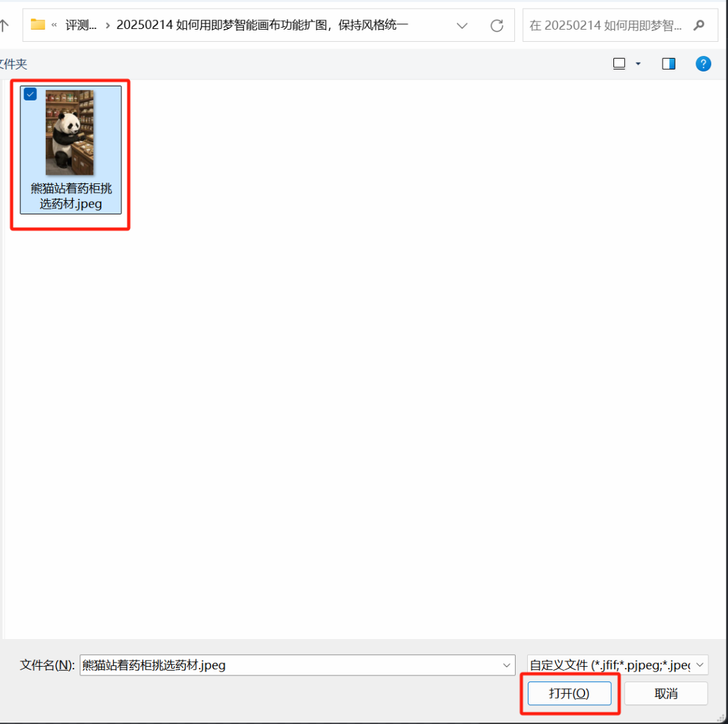Toggle the preview pane icon
728x724 pixels.
pos(668,63)
